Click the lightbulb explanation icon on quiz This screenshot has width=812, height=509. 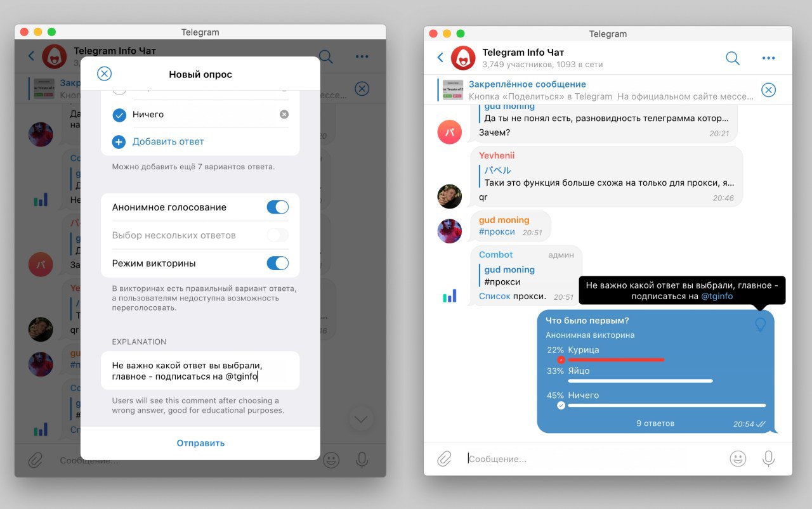pos(760,325)
